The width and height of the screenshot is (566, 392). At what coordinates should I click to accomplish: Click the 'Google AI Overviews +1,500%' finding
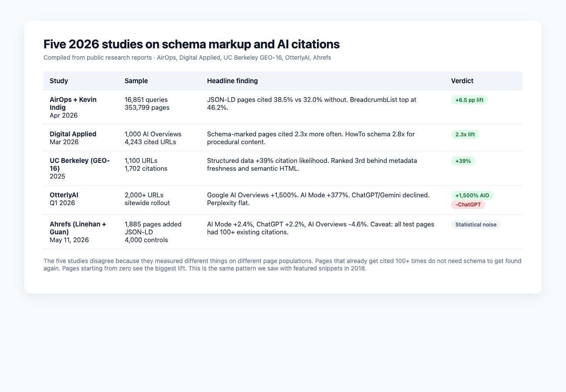[x=318, y=199]
